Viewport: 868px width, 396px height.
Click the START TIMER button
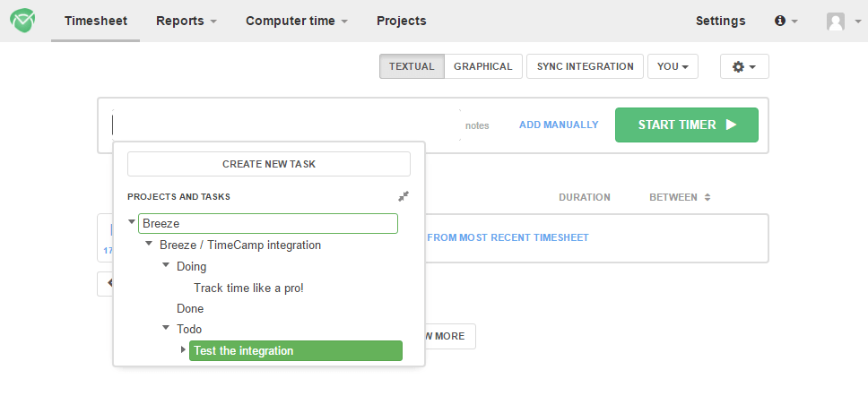687,125
